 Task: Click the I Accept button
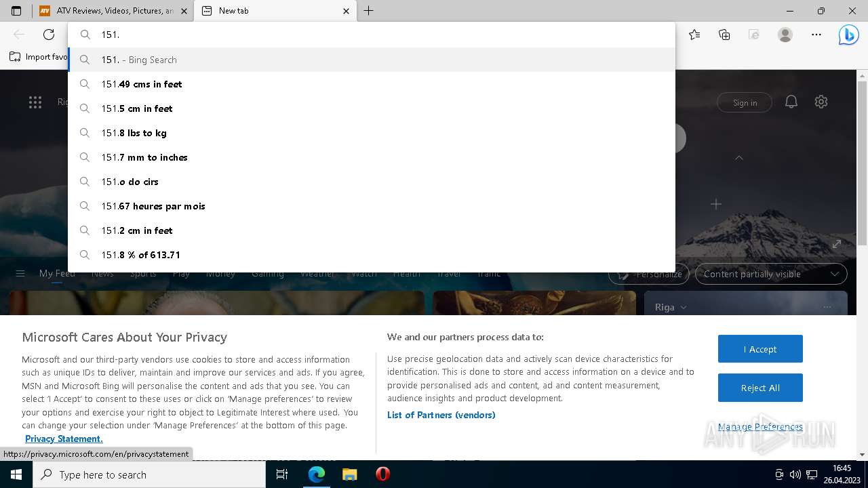coord(760,349)
